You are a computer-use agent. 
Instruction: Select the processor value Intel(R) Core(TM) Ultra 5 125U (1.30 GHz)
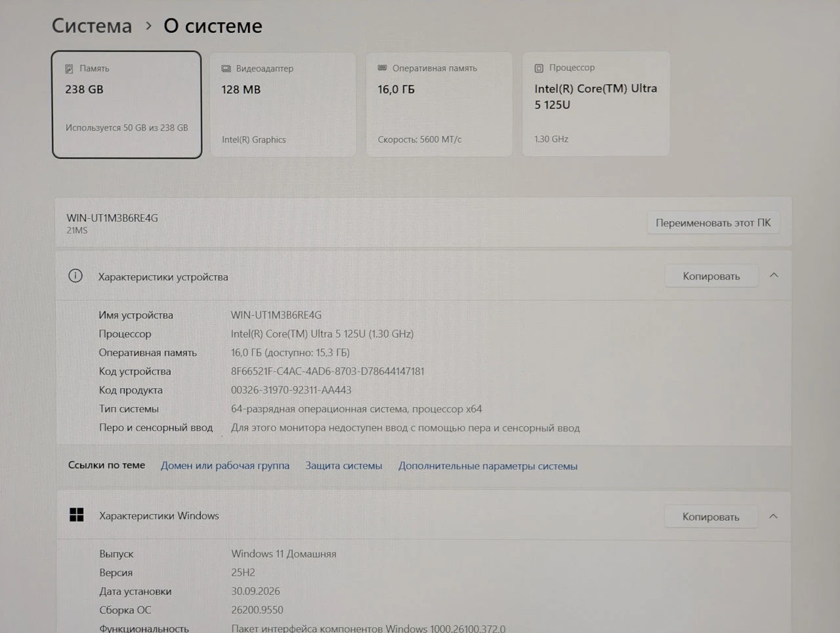coord(322,334)
